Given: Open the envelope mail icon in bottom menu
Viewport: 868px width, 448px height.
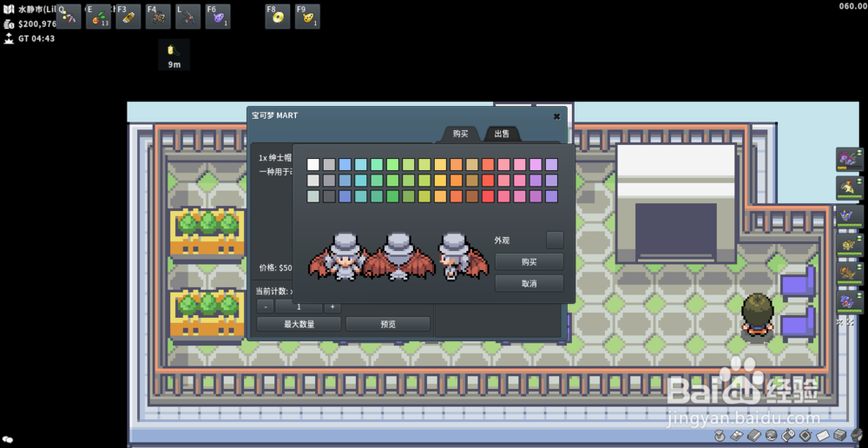Looking at the screenshot, I should [x=823, y=435].
